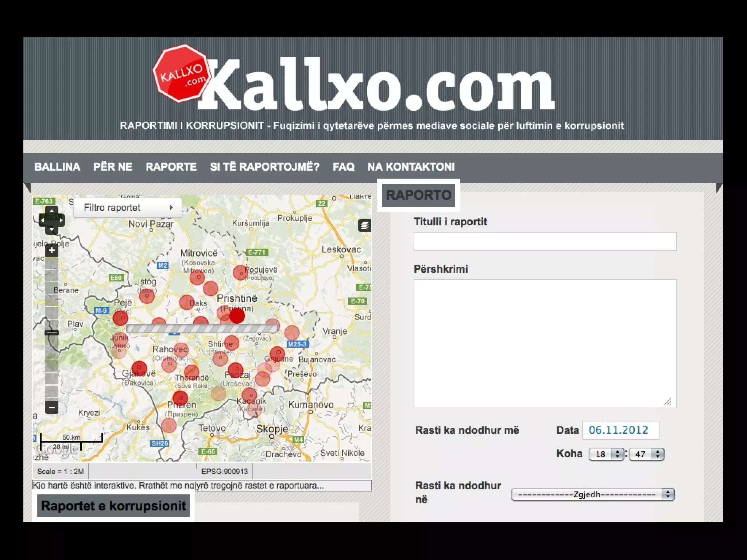This screenshot has width=747, height=560.
Task: Click the map zoom slider handle
Action: (x=52, y=332)
